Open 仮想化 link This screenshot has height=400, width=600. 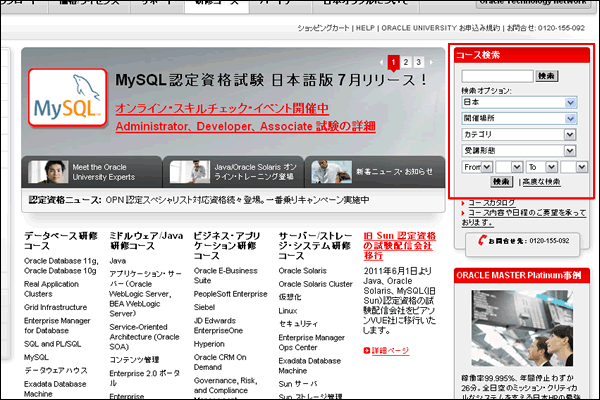point(290,297)
